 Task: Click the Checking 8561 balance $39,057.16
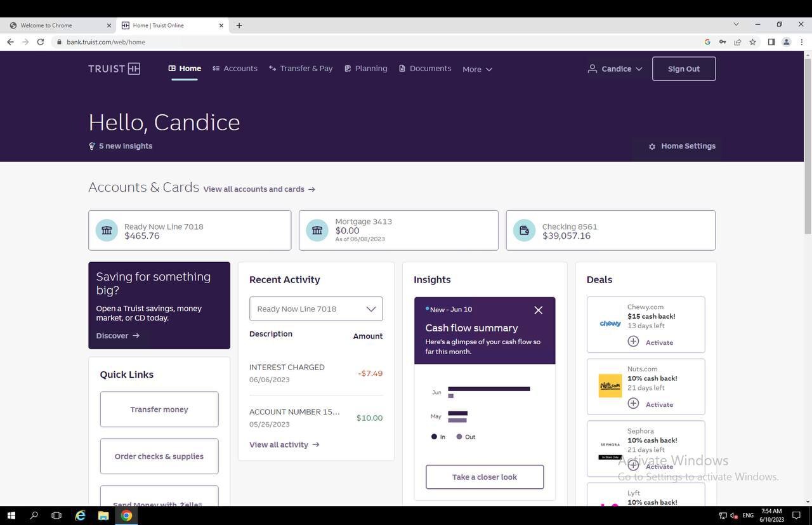pos(566,236)
